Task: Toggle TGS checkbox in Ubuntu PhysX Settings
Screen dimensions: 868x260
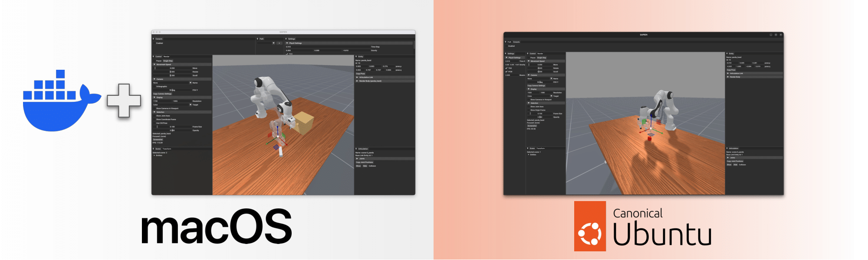Action: click(x=506, y=68)
